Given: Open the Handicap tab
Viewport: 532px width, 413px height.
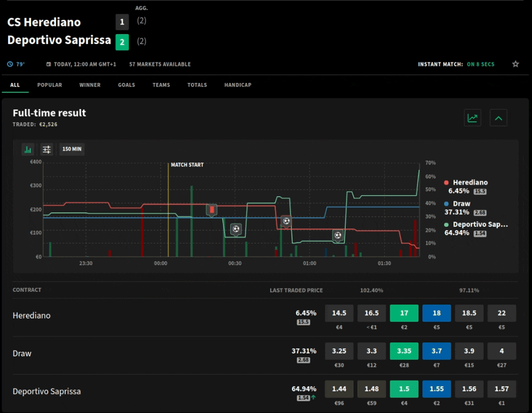Looking at the screenshot, I should (238, 85).
